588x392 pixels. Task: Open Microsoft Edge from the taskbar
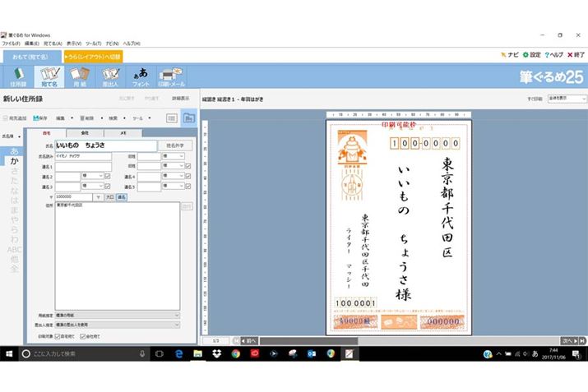(178, 353)
